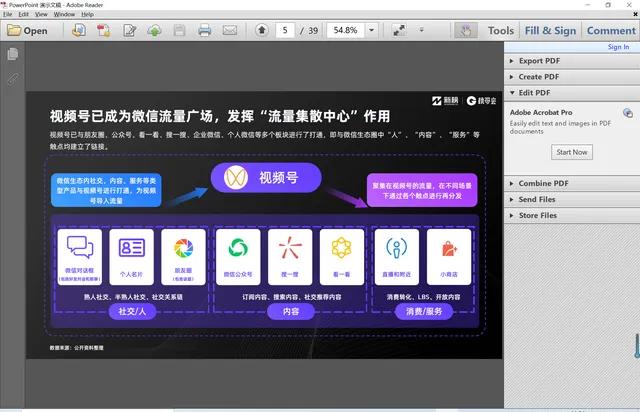The height and width of the screenshot is (412, 640).
Task: Click the purple description box on right
Action: pyautogui.click(x=422, y=190)
